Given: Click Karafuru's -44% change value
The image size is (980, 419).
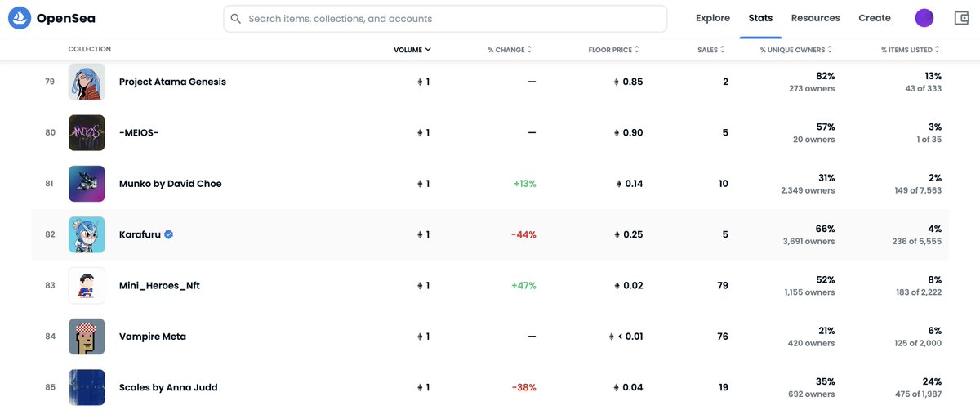Looking at the screenshot, I should 523,234.
